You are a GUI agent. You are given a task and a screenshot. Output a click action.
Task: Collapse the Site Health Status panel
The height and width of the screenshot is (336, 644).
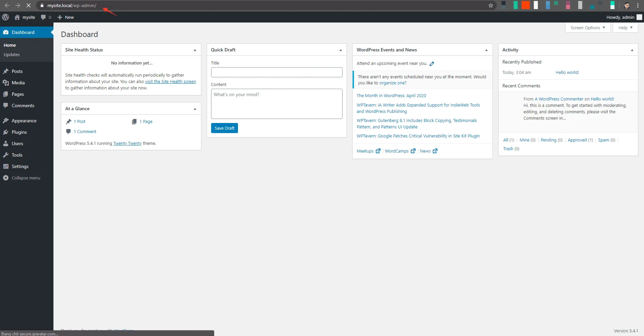195,50
